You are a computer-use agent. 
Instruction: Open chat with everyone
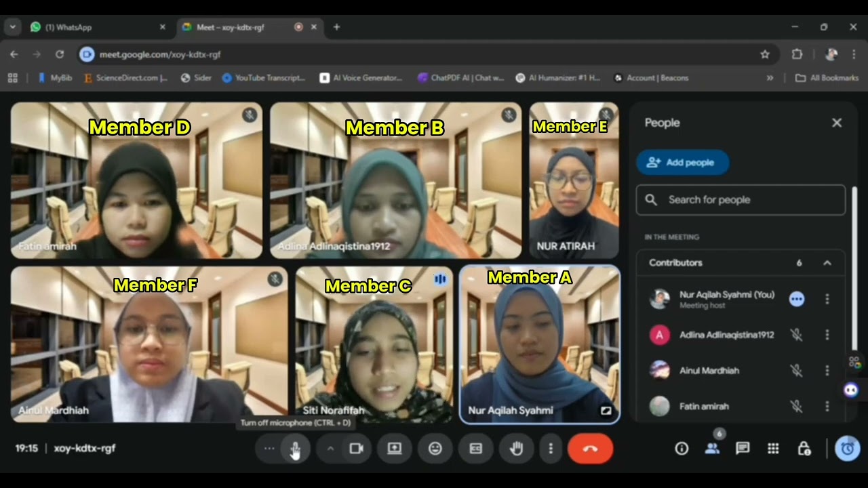coord(743,449)
